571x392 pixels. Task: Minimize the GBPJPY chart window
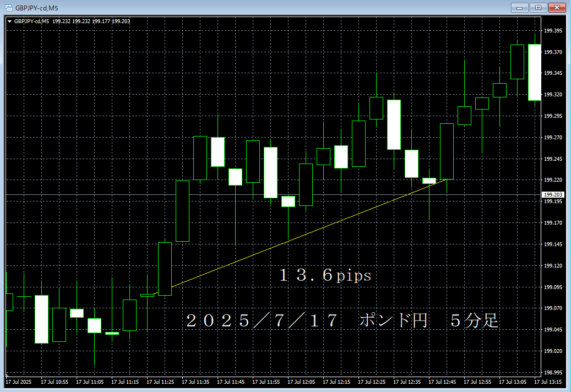(x=519, y=8)
